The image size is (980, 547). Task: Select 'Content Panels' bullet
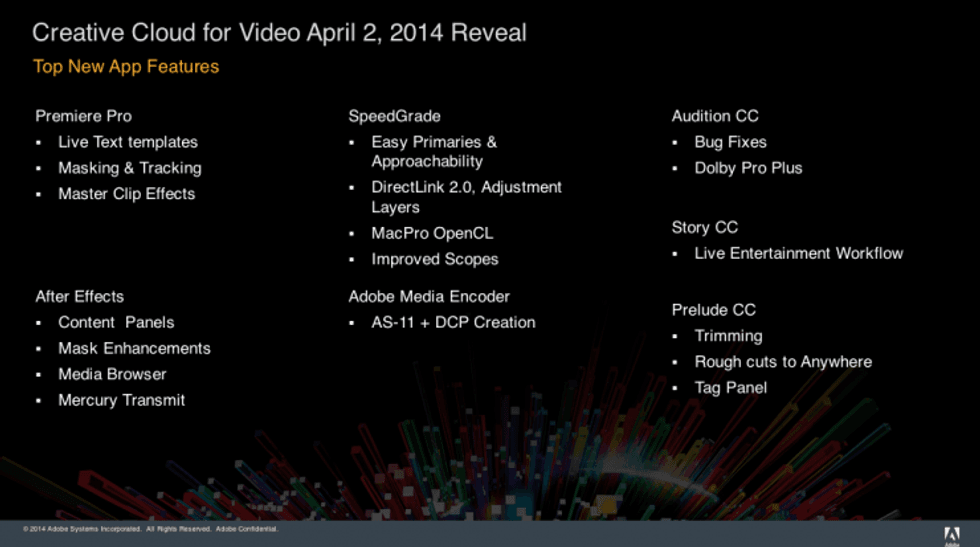pyautogui.click(x=116, y=323)
